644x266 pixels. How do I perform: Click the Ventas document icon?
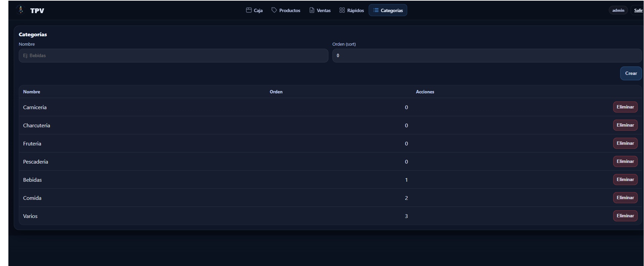312,10
